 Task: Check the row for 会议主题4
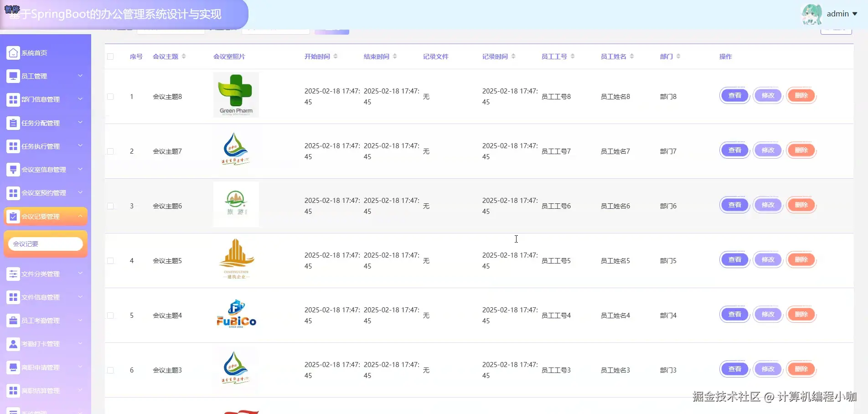coord(110,316)
